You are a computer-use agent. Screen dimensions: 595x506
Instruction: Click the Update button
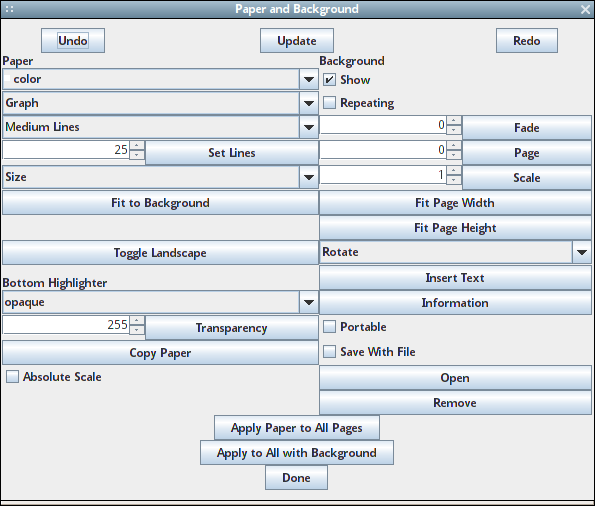coord(297,41)
